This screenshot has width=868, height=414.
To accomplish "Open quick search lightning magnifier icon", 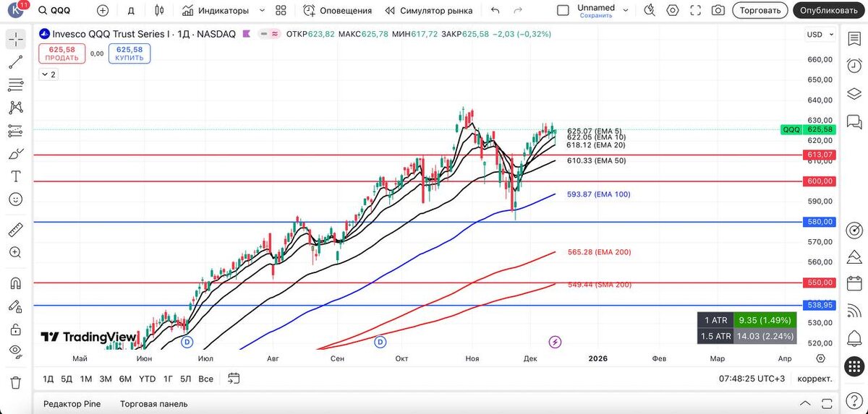I will pyautogui.click(x=650, y=11).
